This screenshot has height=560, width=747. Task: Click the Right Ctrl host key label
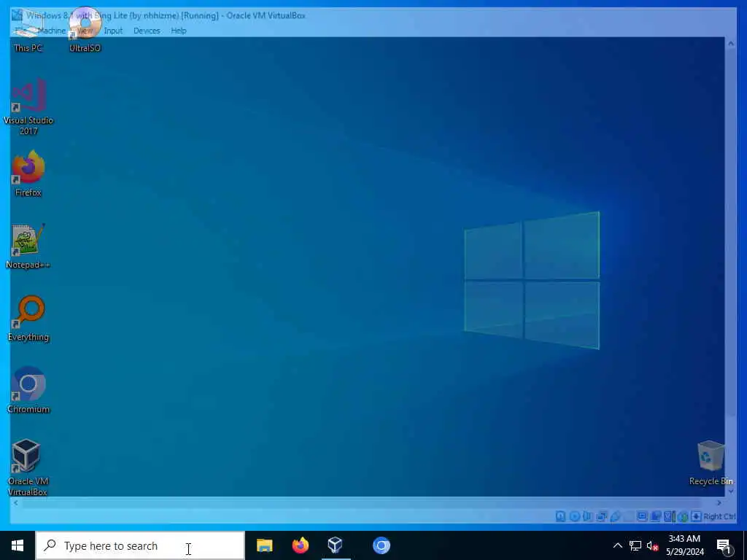[719, 516]
